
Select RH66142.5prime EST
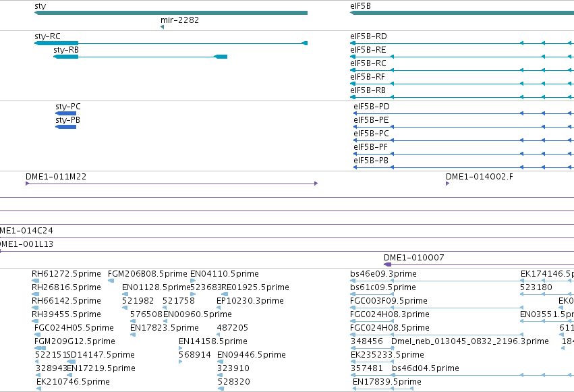point(36,308)
